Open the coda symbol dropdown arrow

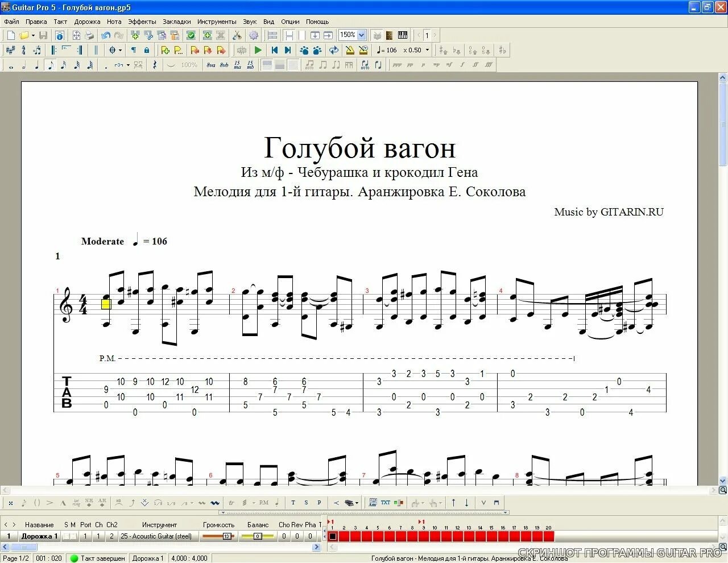(120, 50)
